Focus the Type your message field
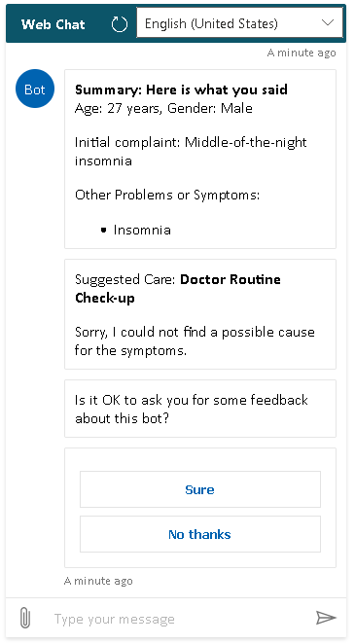The image size is (355, 644). click(181, 619)
